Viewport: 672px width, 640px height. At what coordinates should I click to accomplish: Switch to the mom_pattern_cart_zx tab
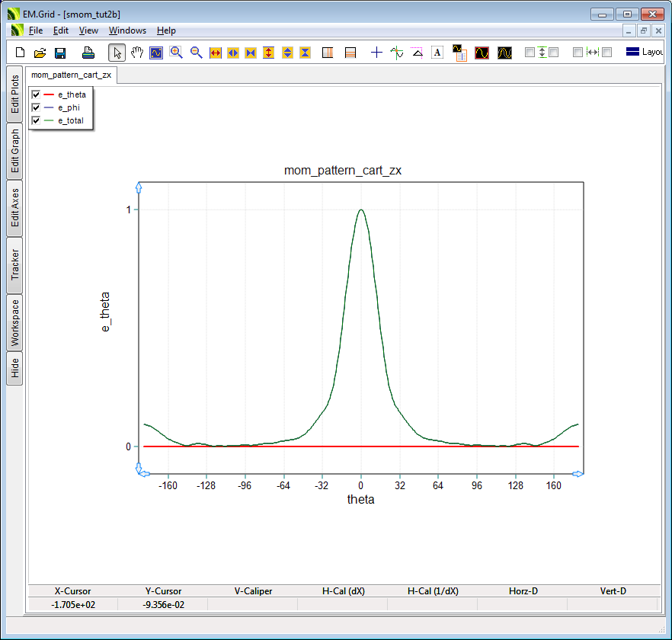coord(71,75)
